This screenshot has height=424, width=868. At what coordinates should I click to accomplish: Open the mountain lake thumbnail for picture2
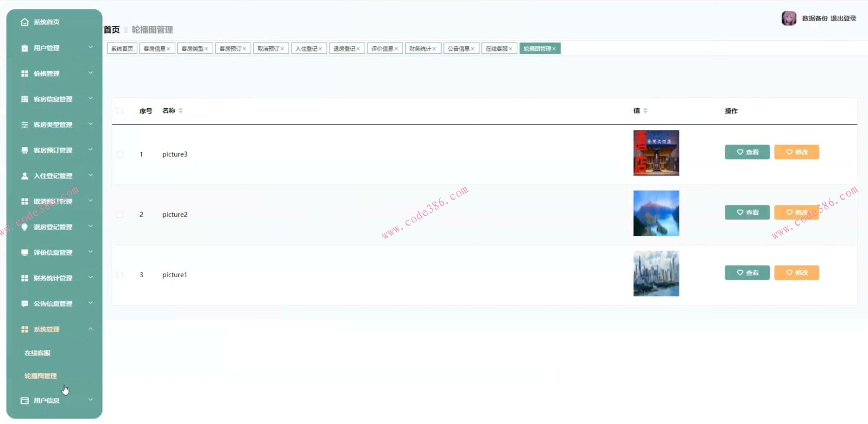click(656, 213)
